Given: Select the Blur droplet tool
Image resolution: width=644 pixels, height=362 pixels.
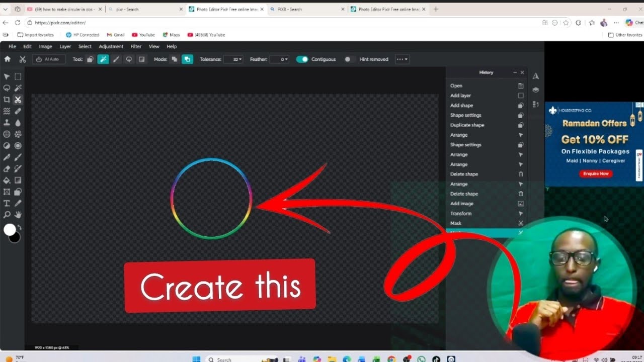Looking at the screenshot, I should pos(18,123).
